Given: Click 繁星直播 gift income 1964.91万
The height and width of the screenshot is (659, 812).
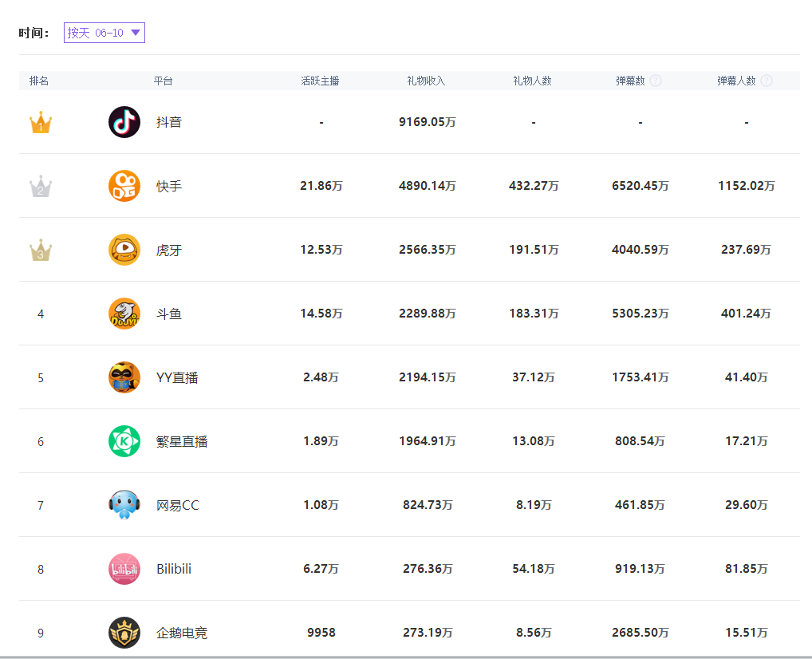Looking at the screenshot, I should (428, 441).
